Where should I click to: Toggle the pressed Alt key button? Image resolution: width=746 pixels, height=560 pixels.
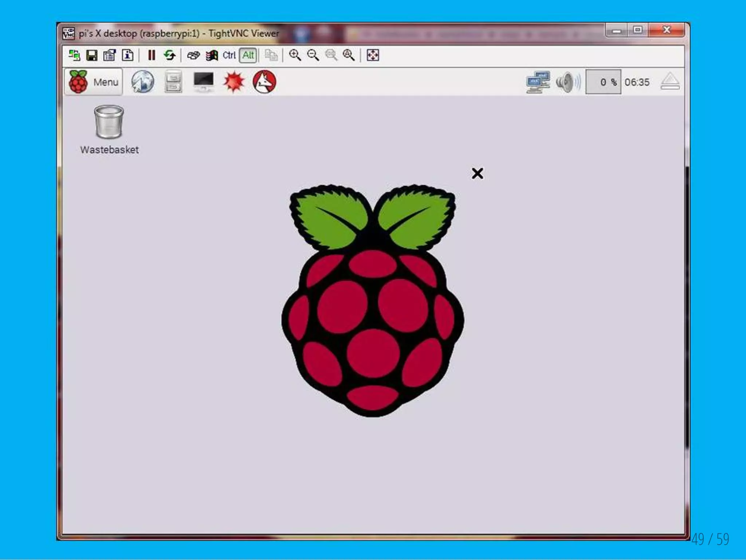pos(248,55)
